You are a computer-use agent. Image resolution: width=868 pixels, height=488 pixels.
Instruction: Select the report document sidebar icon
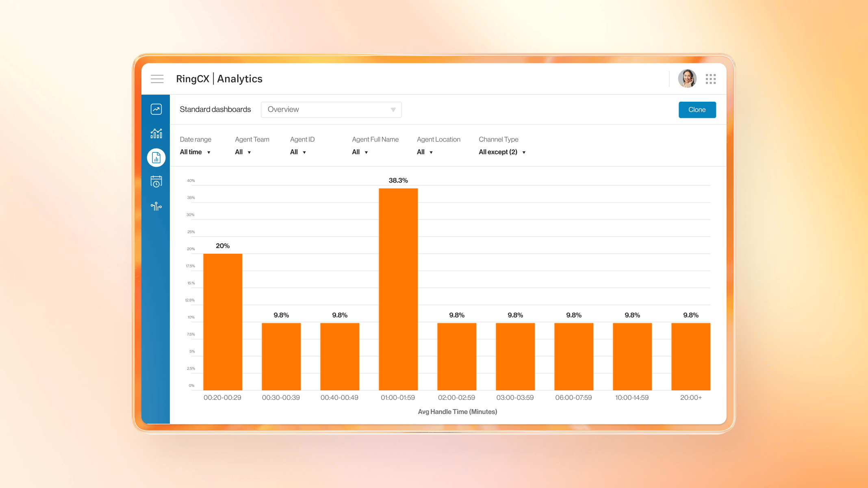click(156, 158)
